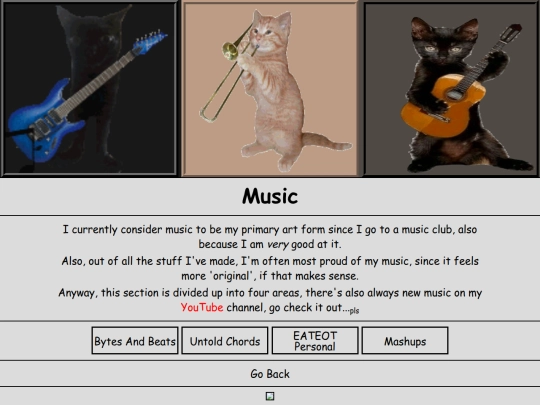The height and width of the screenshot is (405, 540).
Task: Select the dark cat with electric guitar image
Action: [90, 88]
